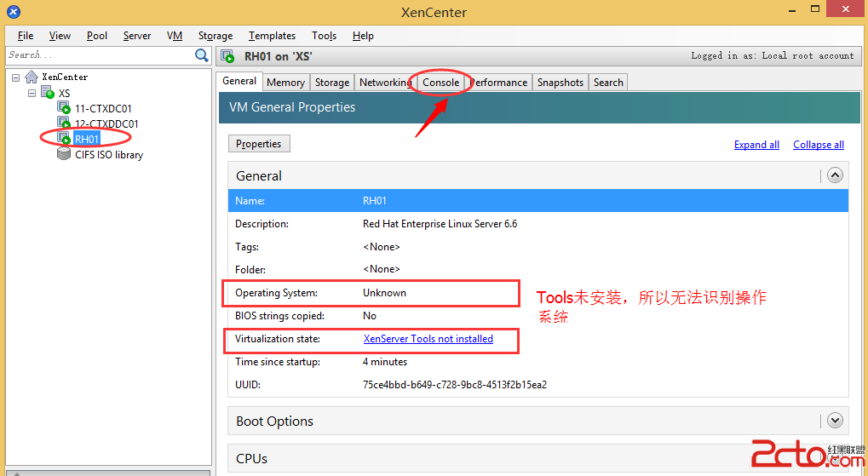Open the VM menu
Screen dimensions: 868x476
[175, 36]
